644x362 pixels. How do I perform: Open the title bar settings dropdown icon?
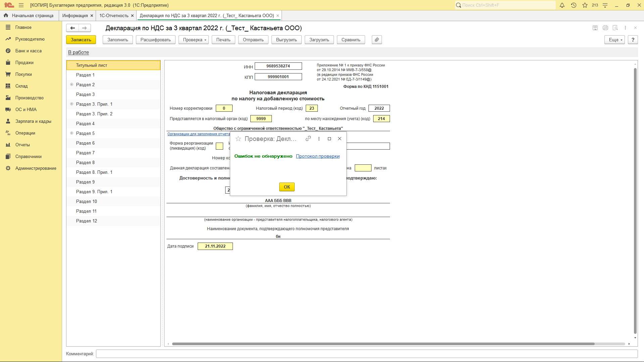605,5
